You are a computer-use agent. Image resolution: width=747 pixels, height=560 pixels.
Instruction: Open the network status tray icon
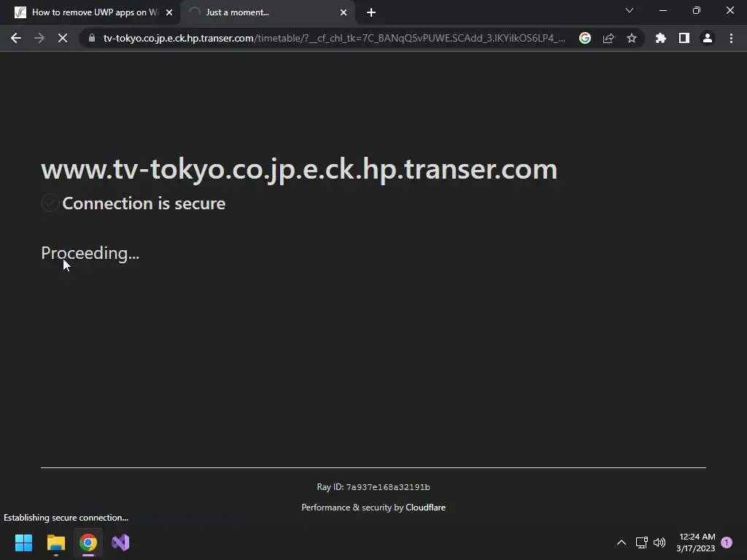coord(642,542)
